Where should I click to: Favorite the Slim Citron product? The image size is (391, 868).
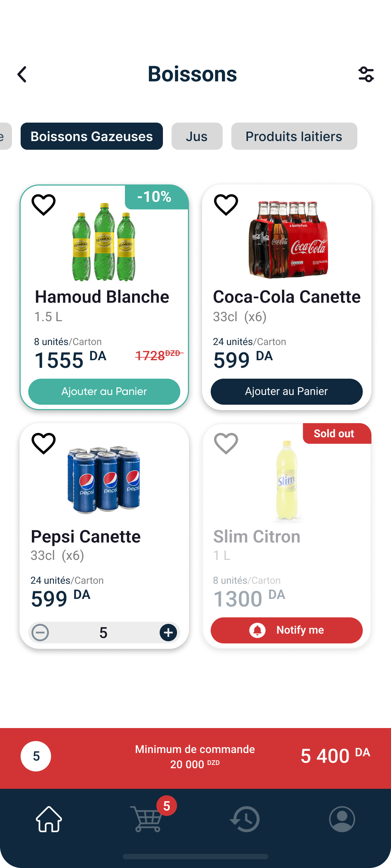point(226,443)
